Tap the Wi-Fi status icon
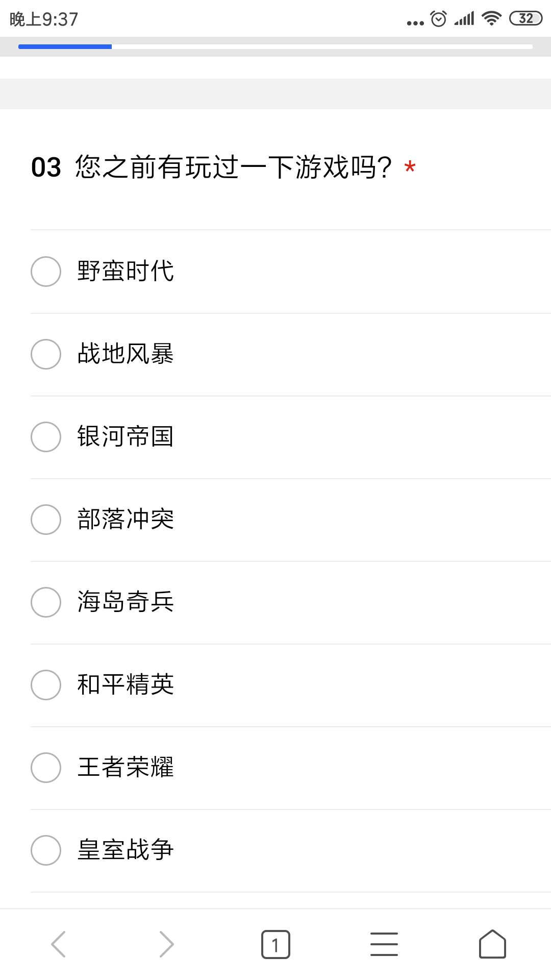The height and width of the screenshot is (980, 551). tap(491, 19)
